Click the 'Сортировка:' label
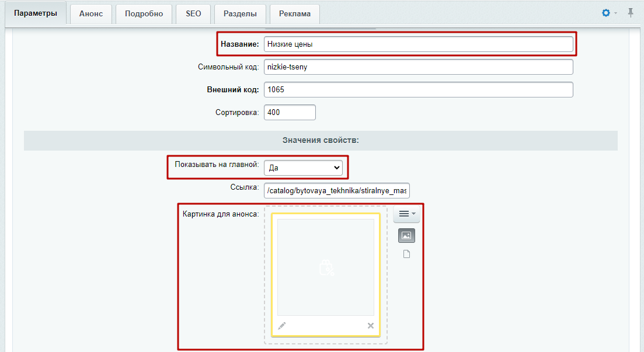 (x=237, y=113)
